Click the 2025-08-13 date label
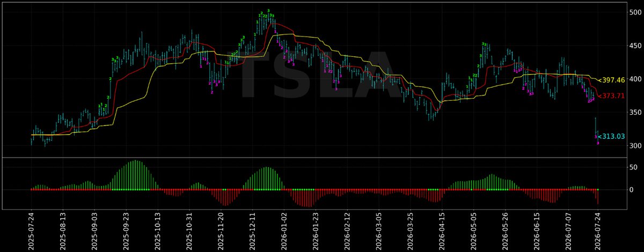The width and height of the screenshot is (644, 252). click(63, 231)
